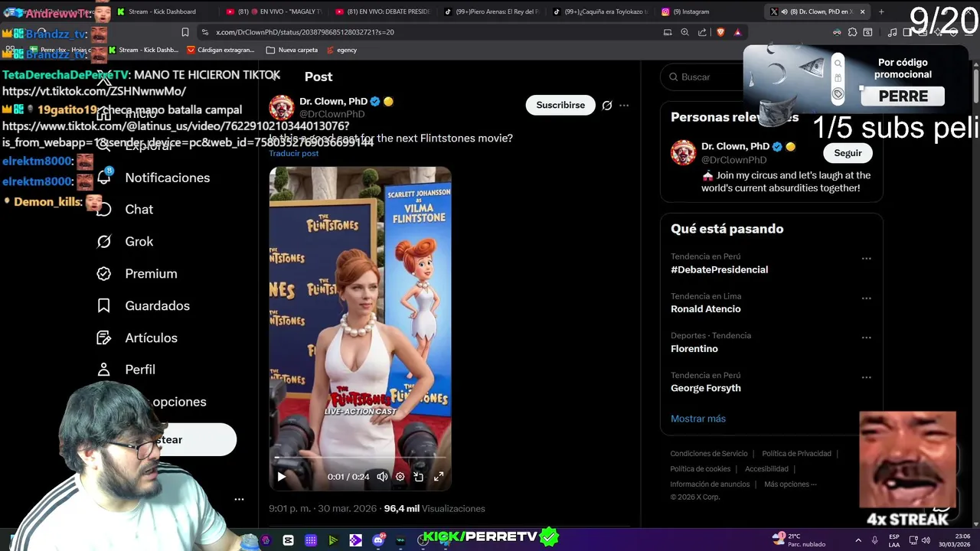
Task: Click the Guardados bookmark icon
Action: (x=104, y=305)
